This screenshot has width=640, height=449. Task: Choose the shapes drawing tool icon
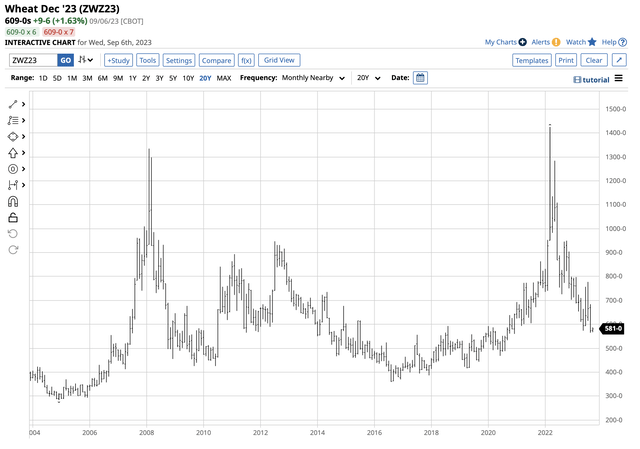pos(13,136)
